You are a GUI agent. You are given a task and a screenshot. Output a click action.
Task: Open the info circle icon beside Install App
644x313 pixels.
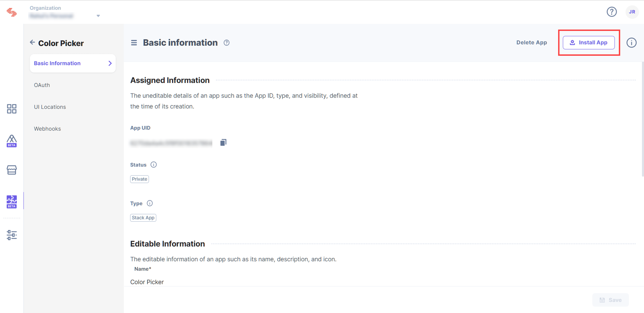[x=631, y=43]
